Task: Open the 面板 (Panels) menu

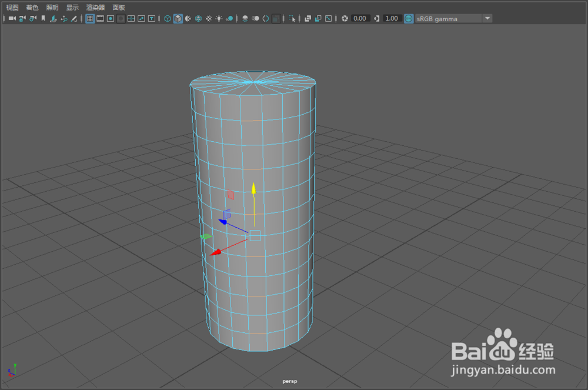Action: point(119,8)
